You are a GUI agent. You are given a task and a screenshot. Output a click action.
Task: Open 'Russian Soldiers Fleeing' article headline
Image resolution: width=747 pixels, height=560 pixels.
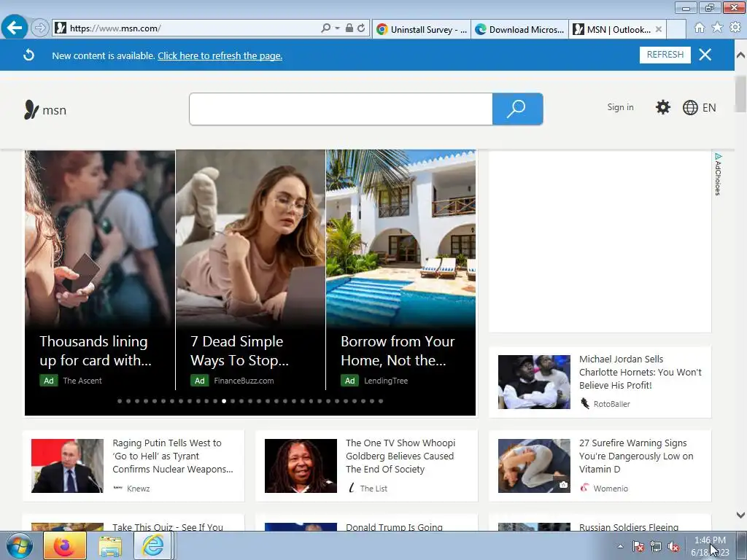[628, 526]
